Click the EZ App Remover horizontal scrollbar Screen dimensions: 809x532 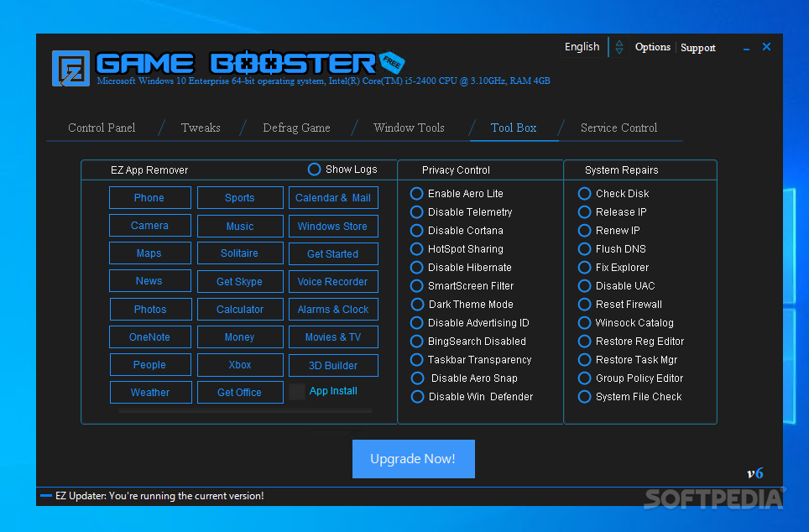pos(245,410)
